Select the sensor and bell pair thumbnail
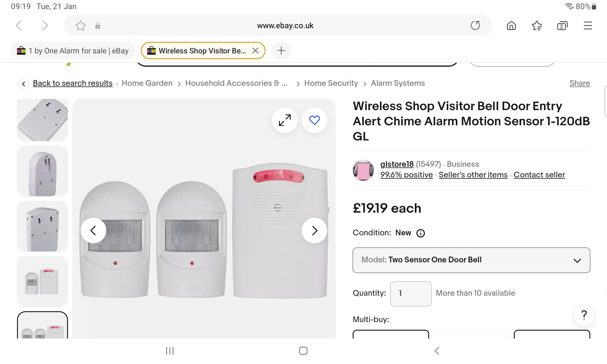Viewport: 607px width, 364px height. 42,281
